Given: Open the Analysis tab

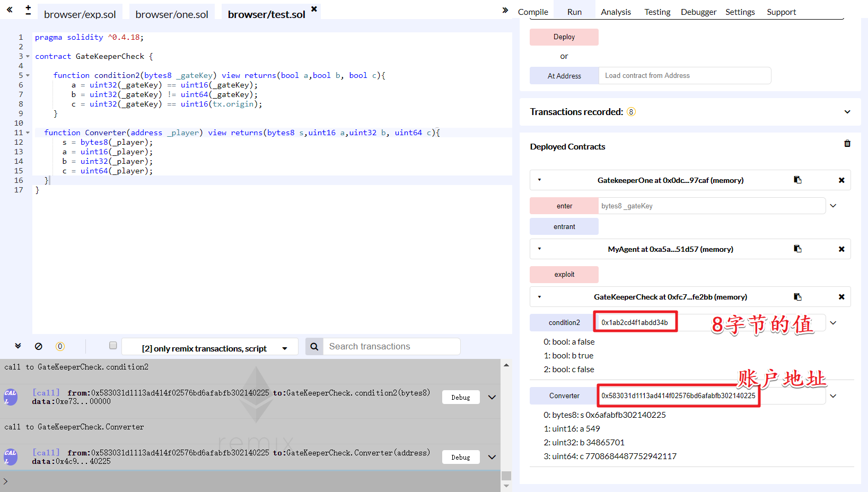Looking at the screenshot, I should pyautogui.click(x=616, y=12).
